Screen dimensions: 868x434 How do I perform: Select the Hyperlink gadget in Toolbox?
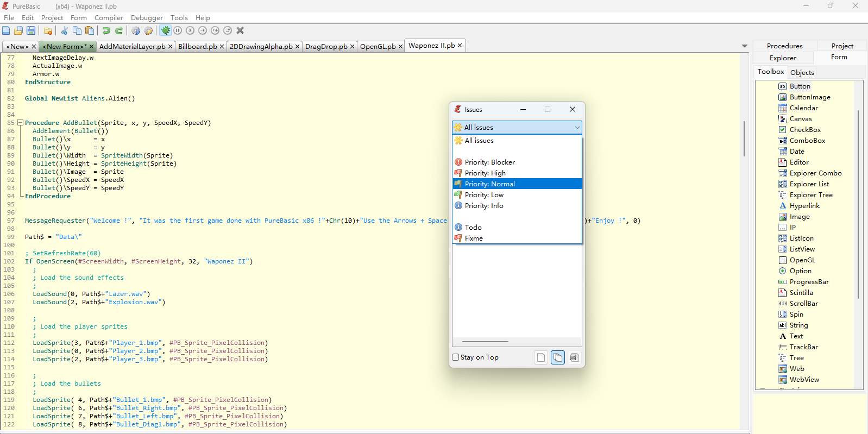804,206
